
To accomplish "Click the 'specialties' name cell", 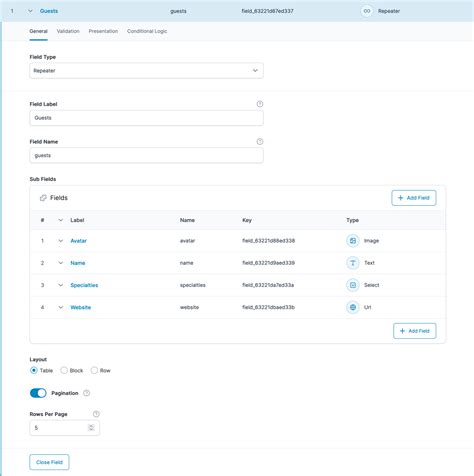I will tap(193, 285).
